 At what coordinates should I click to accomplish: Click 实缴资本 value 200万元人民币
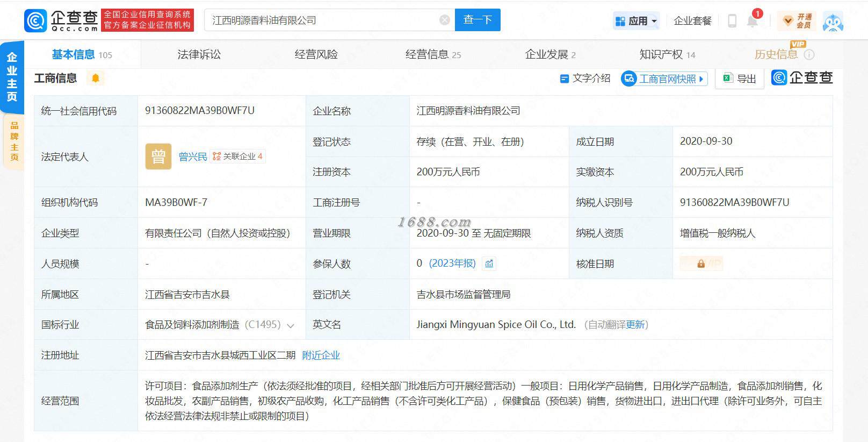point(712,172)
